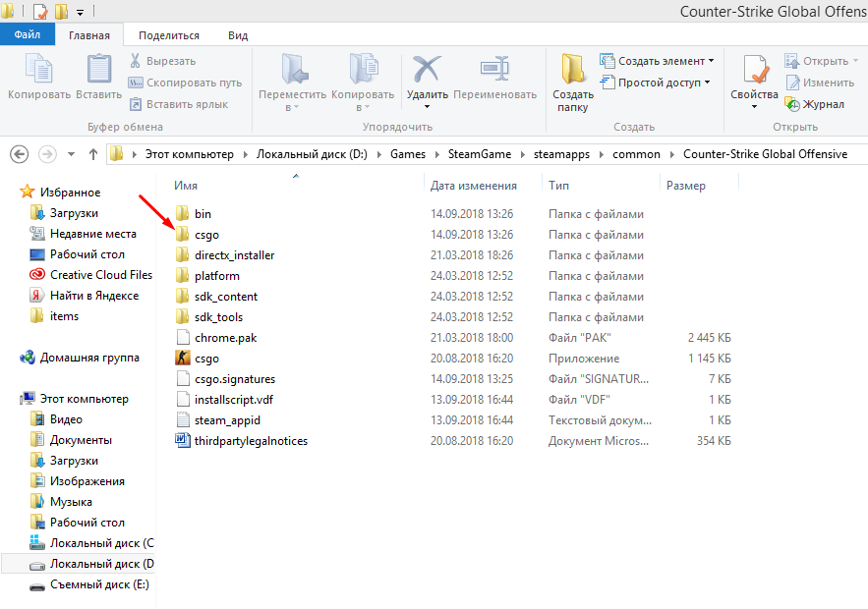The width and height of the screenshot is (868, 609).
Task: Open Музыка in navigation pane
Action: pyautogui.click(x=61, y=502)
